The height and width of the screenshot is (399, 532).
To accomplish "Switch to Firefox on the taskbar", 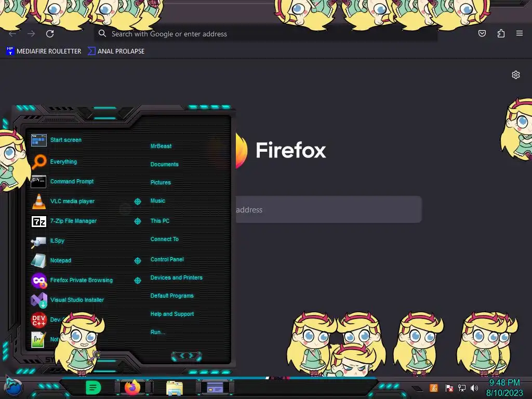I will 132,387.
